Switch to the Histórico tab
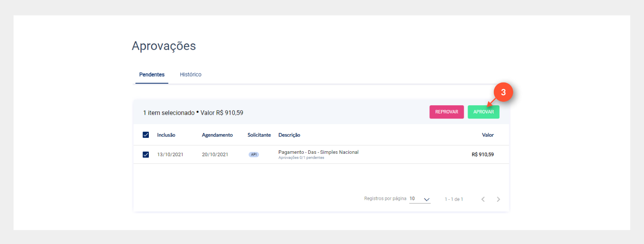644x244 pixels. click(191, 74)
